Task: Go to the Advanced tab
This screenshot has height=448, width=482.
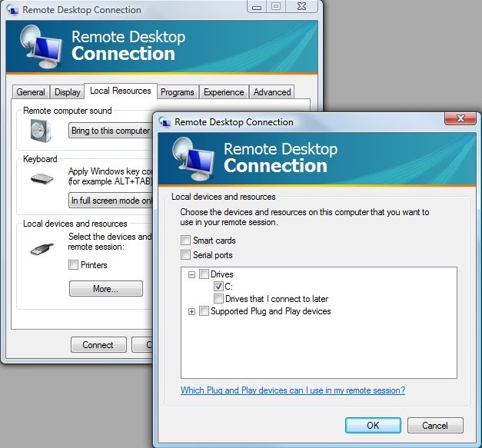Action: (x=272, y=92)
